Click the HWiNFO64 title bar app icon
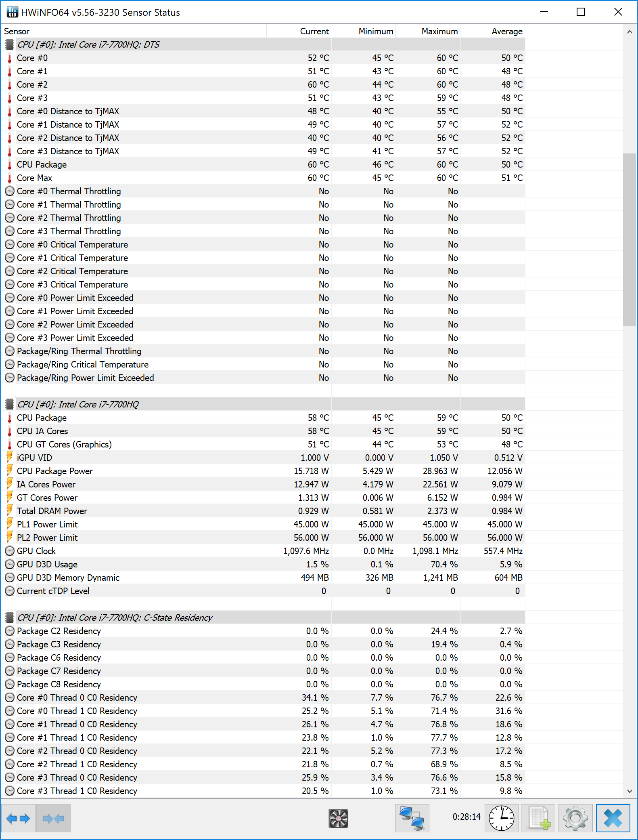This screenshot has height=840, width=638. [x=12, y=12]
